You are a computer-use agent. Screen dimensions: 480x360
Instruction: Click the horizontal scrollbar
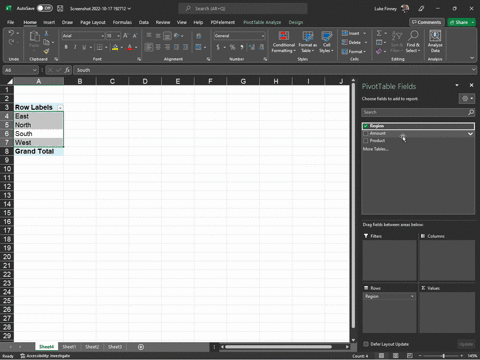point(278,347)
